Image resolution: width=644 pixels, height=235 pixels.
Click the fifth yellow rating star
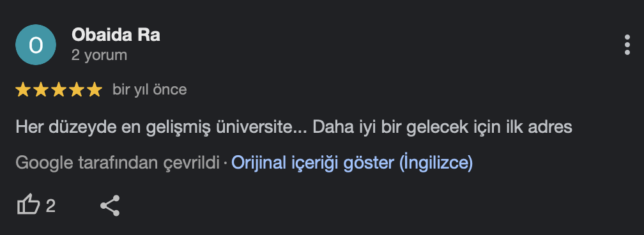[95, 89]
